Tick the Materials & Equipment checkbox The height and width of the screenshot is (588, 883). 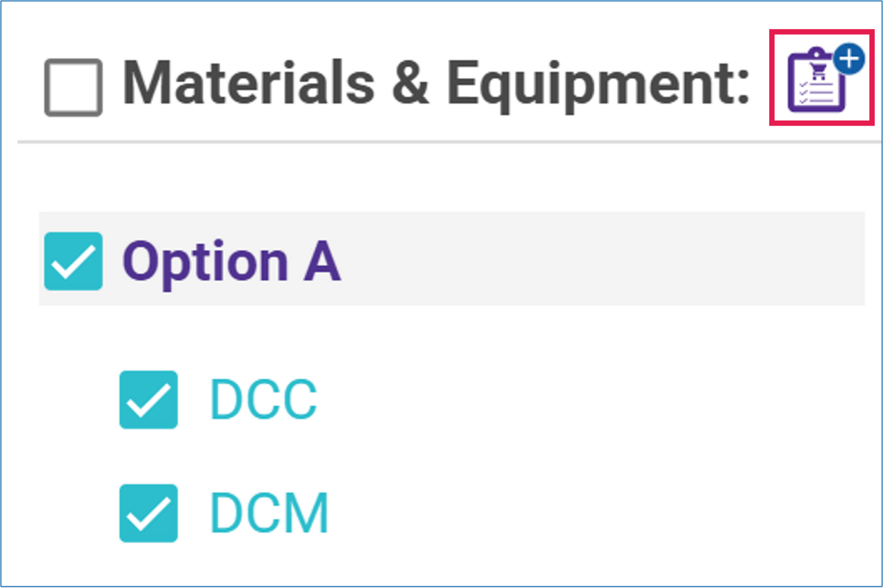pos(73,87)
